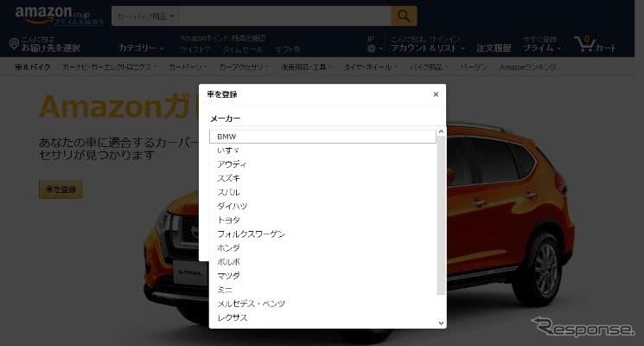Select レクサス in maker list
The width and height of the screenshot is (644, 346).
pyautogui.click(x=322, y=318)
